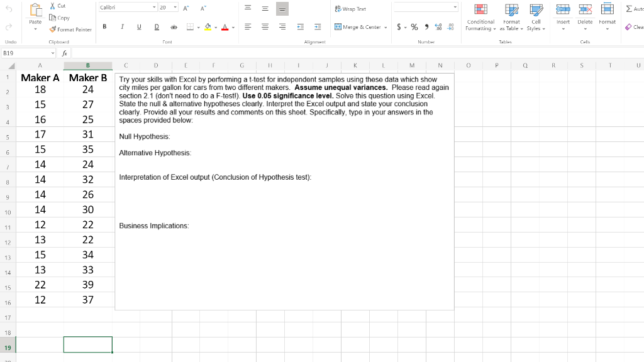Click the Decrease Decimal icon
Image resolution: width=644 pixels, height=362 pixels.
451,28
